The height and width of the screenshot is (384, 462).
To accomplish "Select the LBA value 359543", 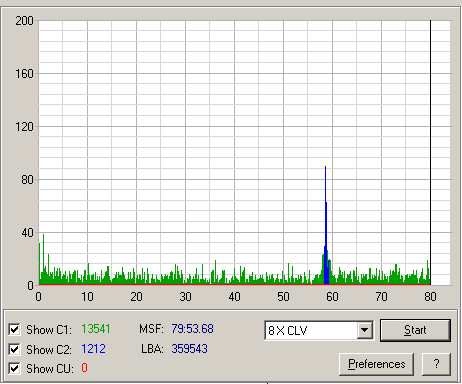I will [x=189, y=349].
